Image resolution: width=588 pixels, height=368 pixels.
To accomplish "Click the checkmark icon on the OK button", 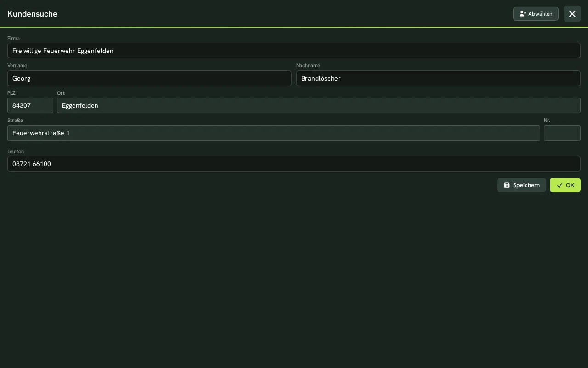I will [x=560, y=185].
